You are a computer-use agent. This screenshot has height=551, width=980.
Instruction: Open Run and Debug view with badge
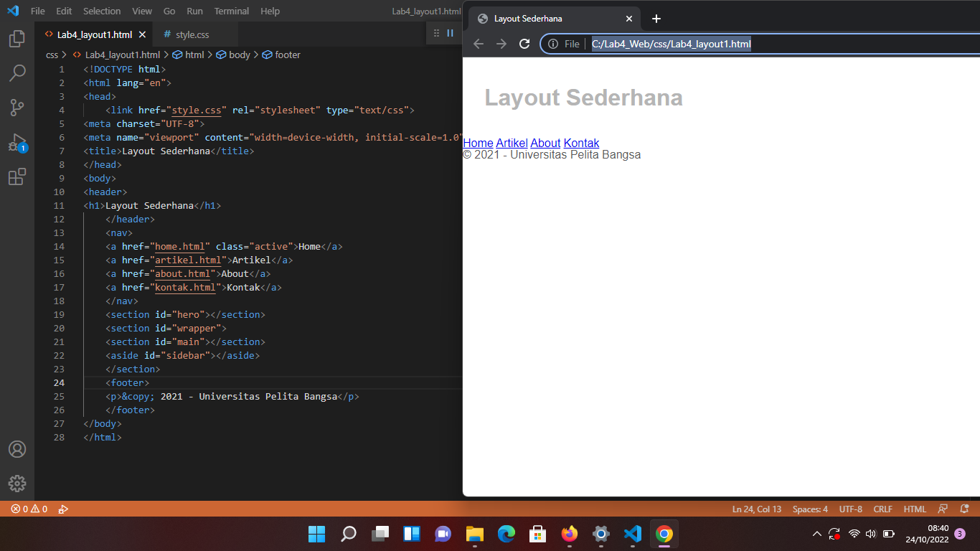(x=17, y=141)
